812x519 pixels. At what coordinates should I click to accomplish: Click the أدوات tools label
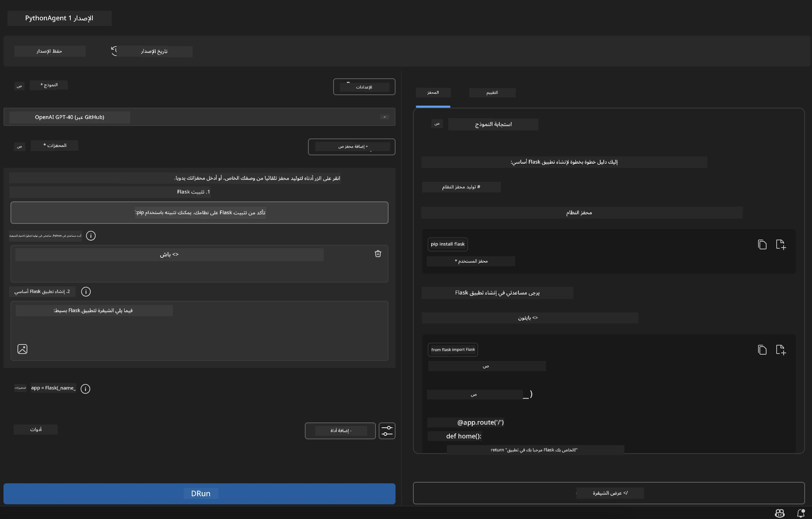(36, 430)
